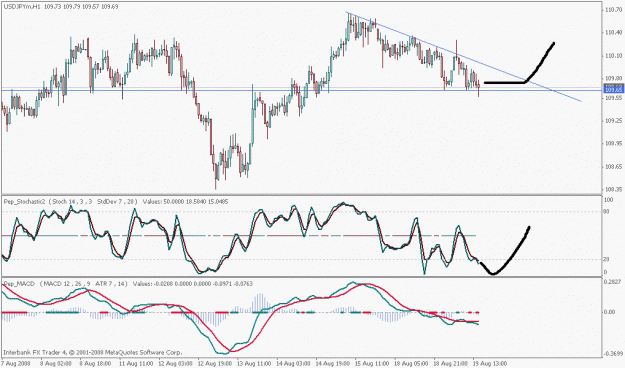Click the 14 Aug 03:00 time label
This screenshot has height=368, width=625.
[x=292, y=364]
